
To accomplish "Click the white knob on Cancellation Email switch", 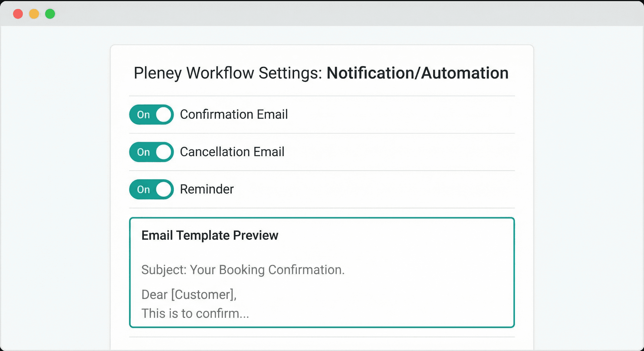I will point(164,152).
